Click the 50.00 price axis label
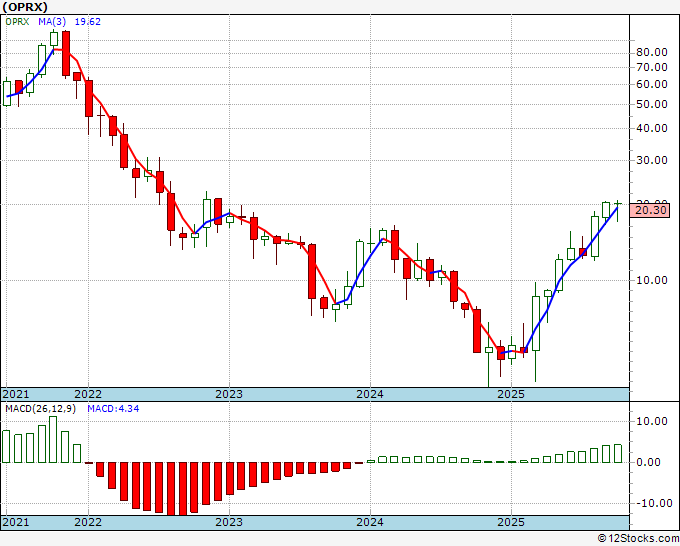The image size is (680, 546). click(x=651, y=104)
